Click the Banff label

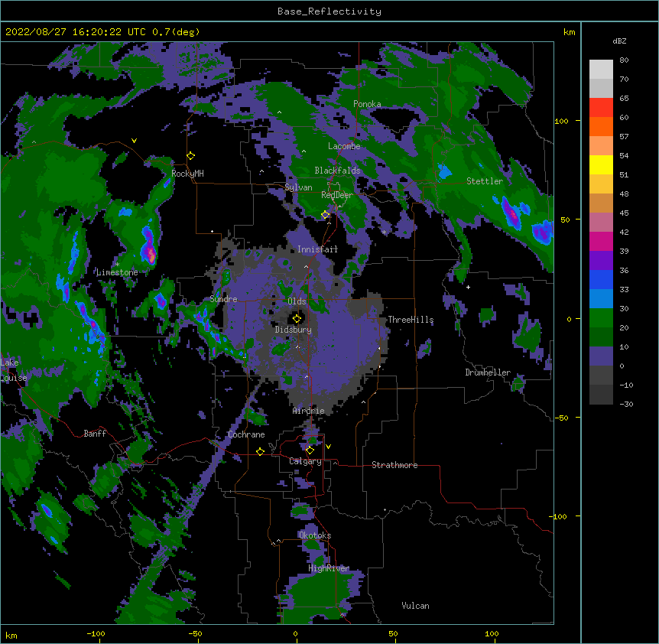(x=95, y=434)
